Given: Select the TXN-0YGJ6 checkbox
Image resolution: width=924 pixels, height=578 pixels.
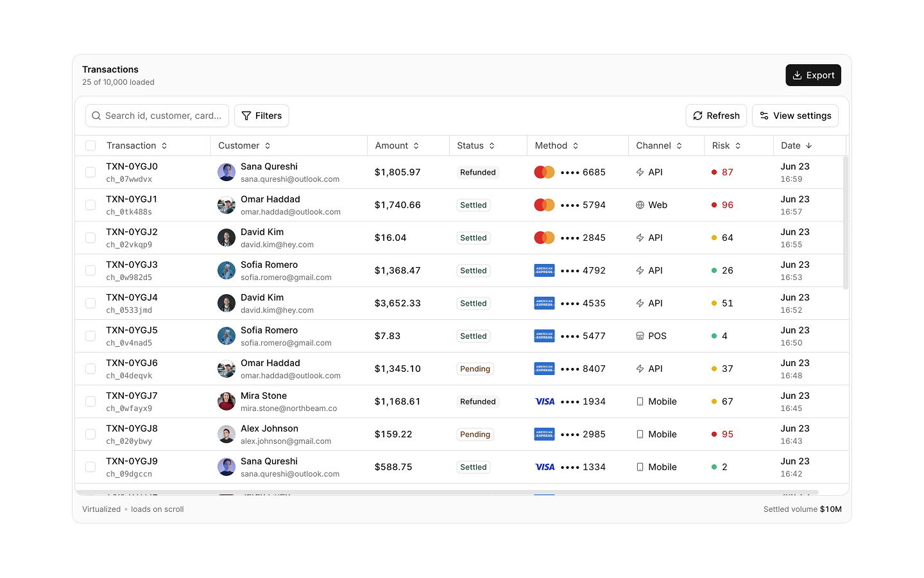Looking at the screenshot, I should 90,369.
